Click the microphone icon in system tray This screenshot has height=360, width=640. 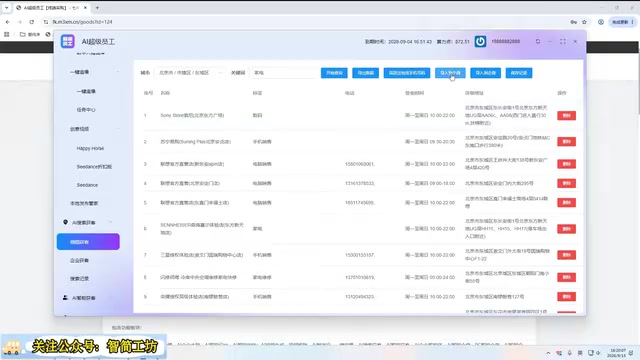[x=569, y=353]
